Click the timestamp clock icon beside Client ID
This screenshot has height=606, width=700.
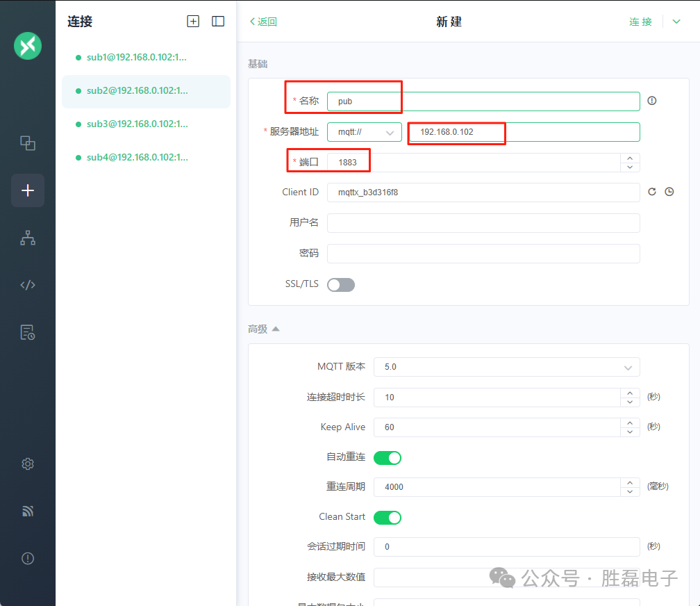pos(669,192)
